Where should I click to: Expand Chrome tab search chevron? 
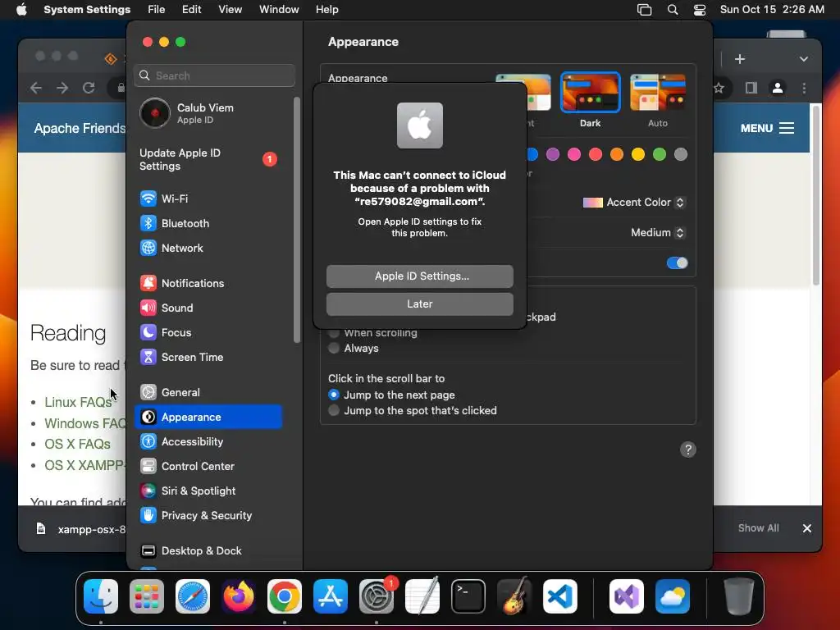pos(804,59)
